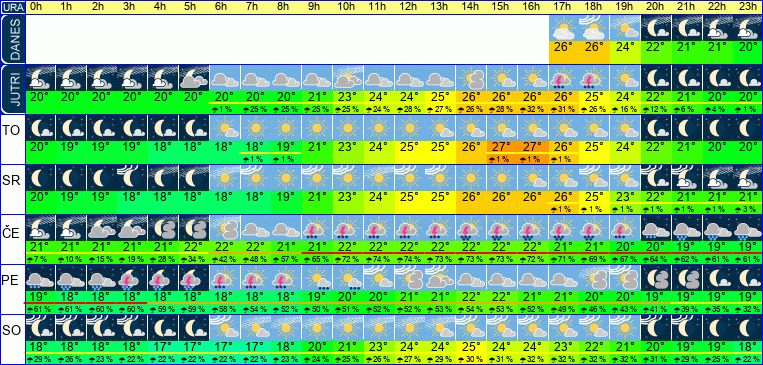
Task: Click the SR 23h precipitation 3 %
Action: pyautogui.click(x=747, y=210)
